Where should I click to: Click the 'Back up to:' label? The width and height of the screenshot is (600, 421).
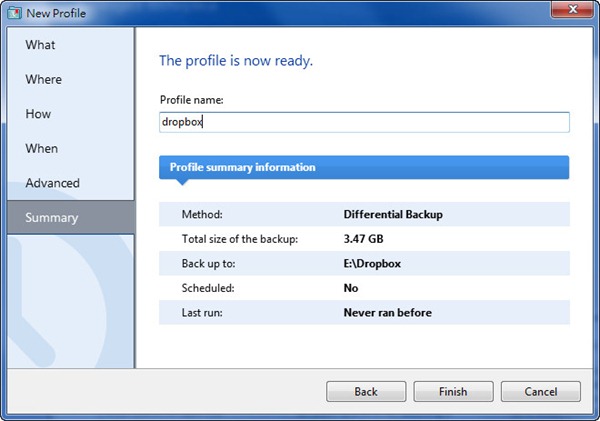click(x=208, y=264)
